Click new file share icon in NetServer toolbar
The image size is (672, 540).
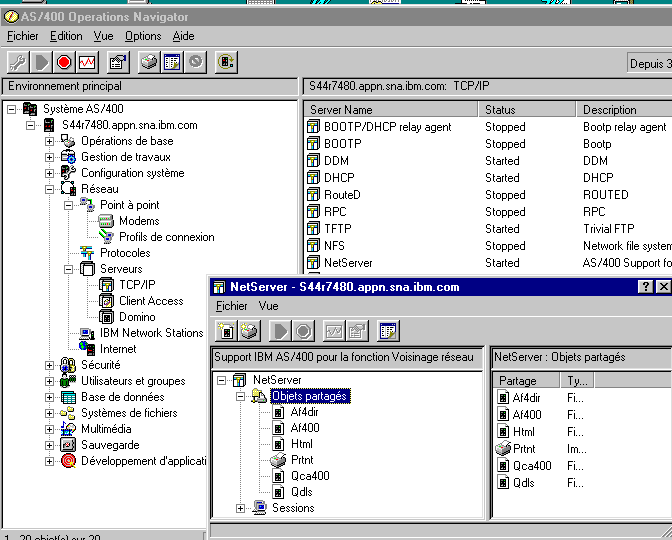[226, 331]
